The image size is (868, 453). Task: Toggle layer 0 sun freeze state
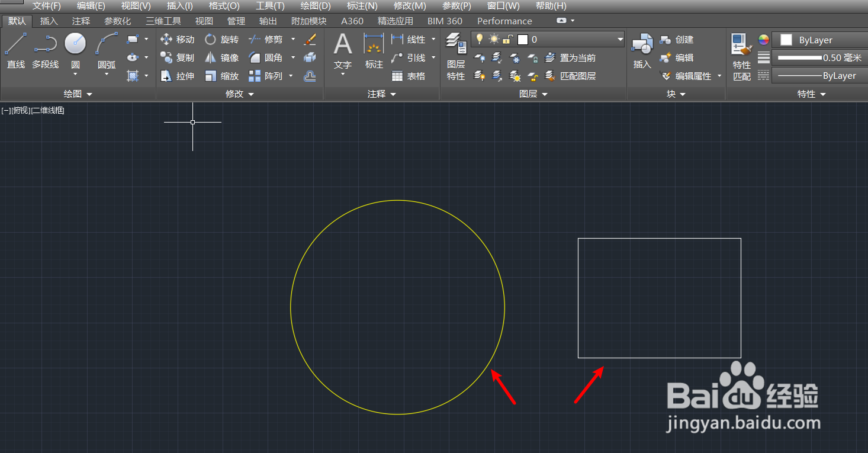pos(493,40)
